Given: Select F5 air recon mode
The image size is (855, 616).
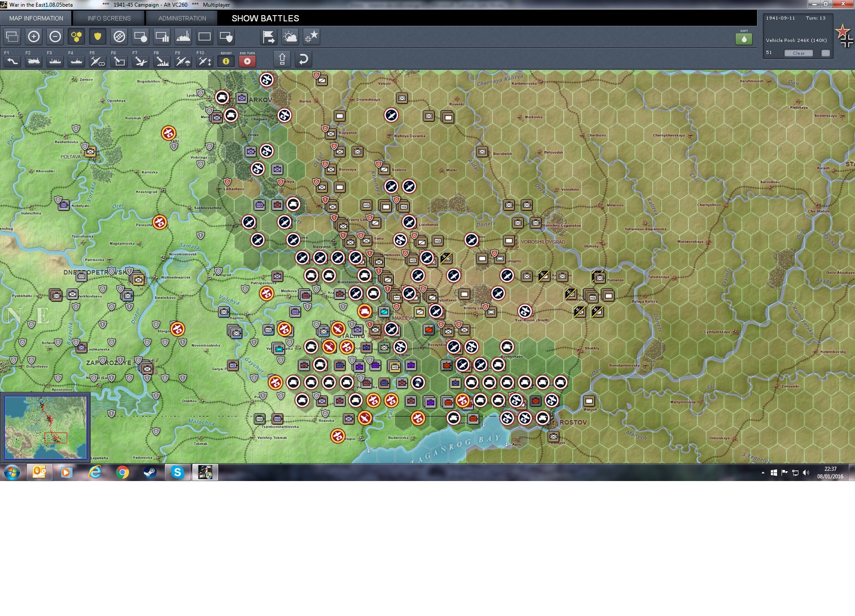Looking at the screenshot, I should click(x=98, y=61).
